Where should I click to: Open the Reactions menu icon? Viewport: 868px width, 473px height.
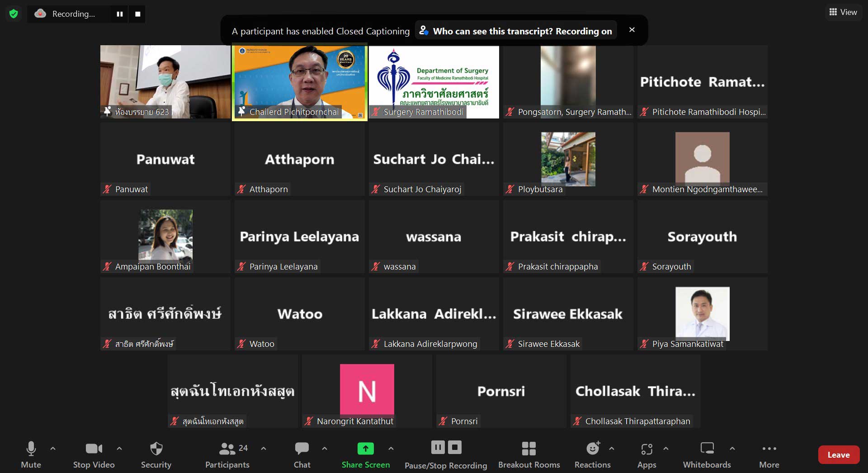592,449
